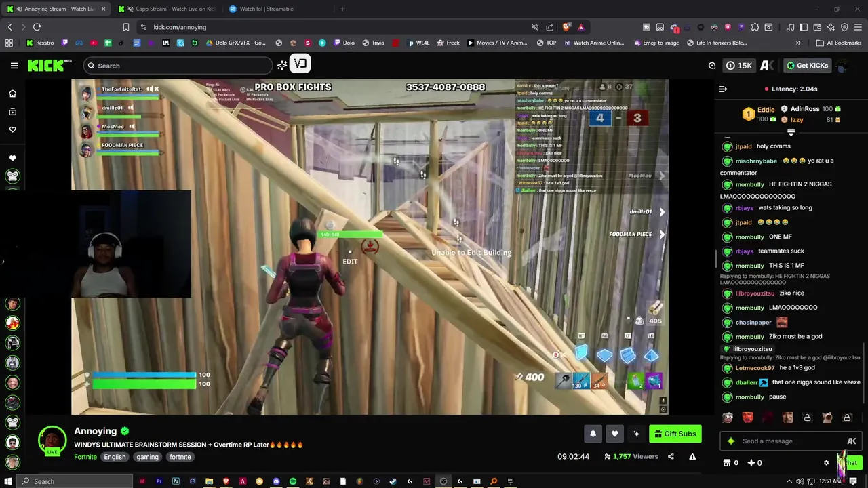Viewport: 868px width, 488px height.
Task: Toggle stream notification bell
Action: pyautogui.click(x=593, y=434)
